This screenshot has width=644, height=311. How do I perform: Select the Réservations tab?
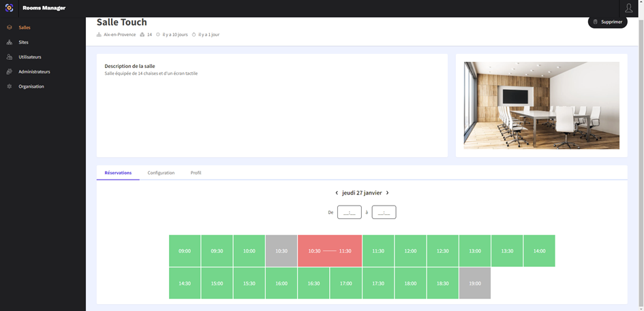[118, 173]
